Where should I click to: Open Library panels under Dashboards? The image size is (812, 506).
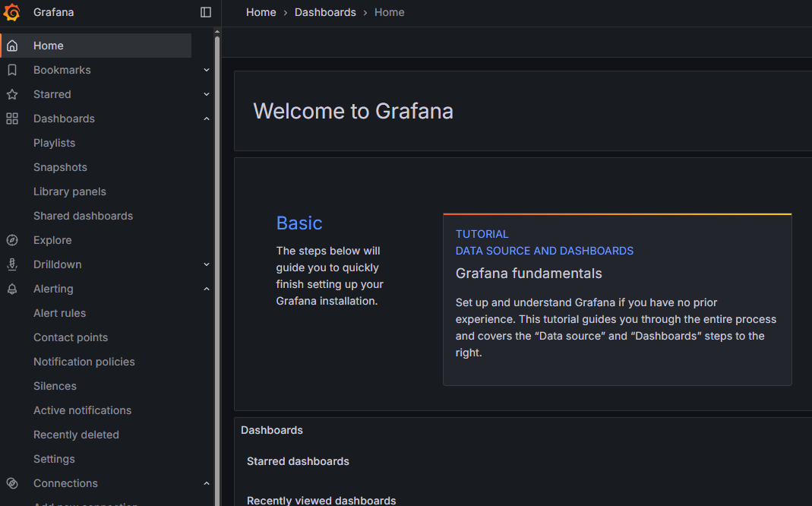coord(70,191)
